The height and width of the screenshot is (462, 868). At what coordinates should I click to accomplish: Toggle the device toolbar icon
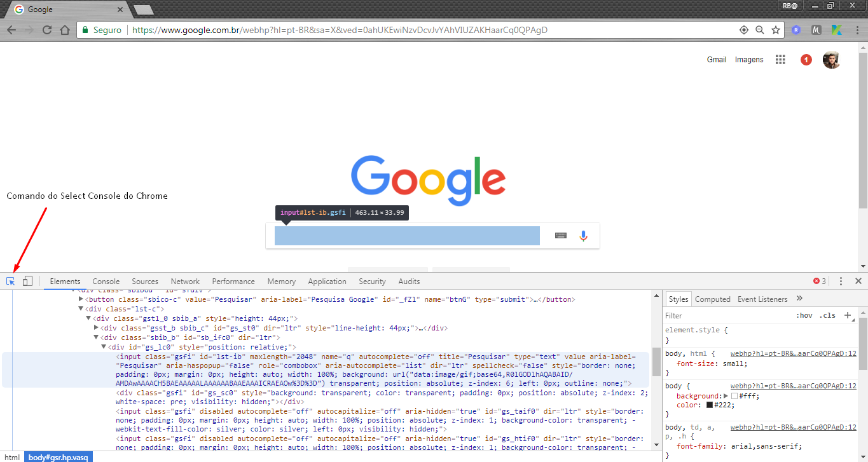(27, 281)
